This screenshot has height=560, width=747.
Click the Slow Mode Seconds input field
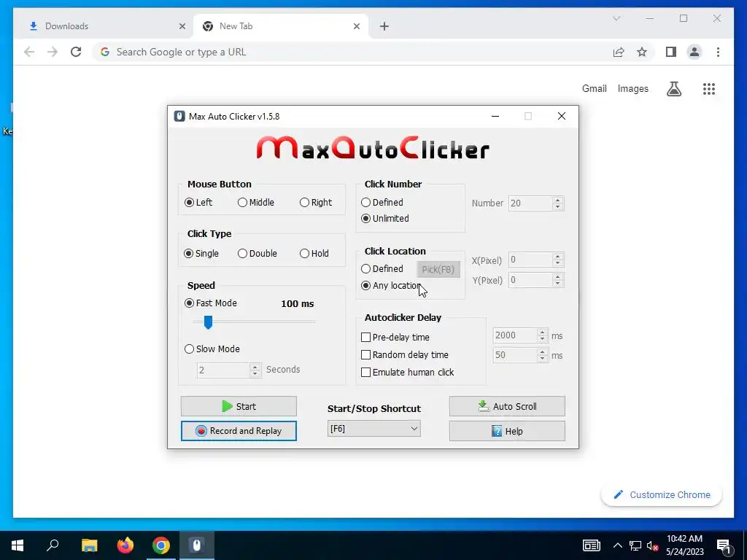coord(223,370)
